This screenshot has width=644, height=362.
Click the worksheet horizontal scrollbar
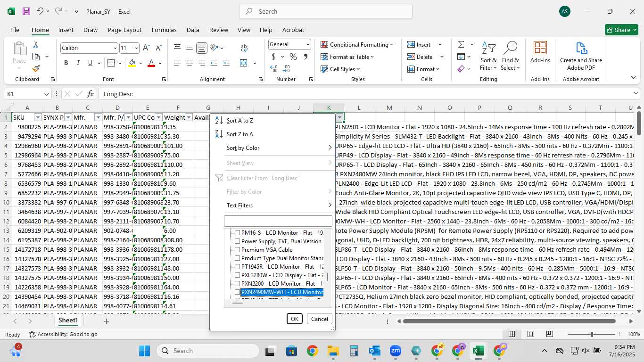click(x=510, y=321)
